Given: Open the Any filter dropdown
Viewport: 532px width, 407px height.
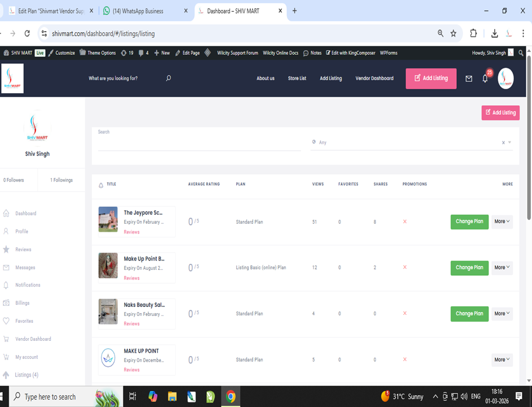Looking at the screenshot, I should point(407,142).
